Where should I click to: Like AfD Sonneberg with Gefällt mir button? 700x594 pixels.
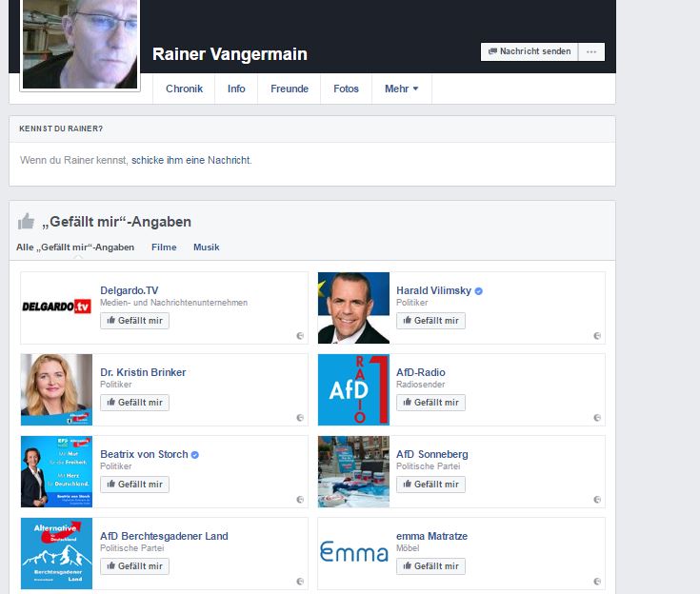point(430,485)
